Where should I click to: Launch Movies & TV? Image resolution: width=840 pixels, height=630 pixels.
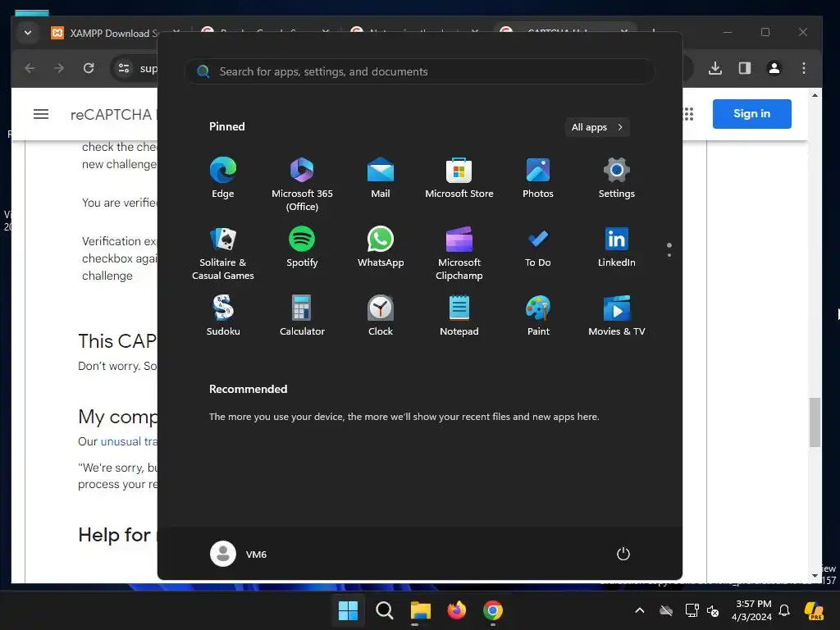[x=617, y=316]
